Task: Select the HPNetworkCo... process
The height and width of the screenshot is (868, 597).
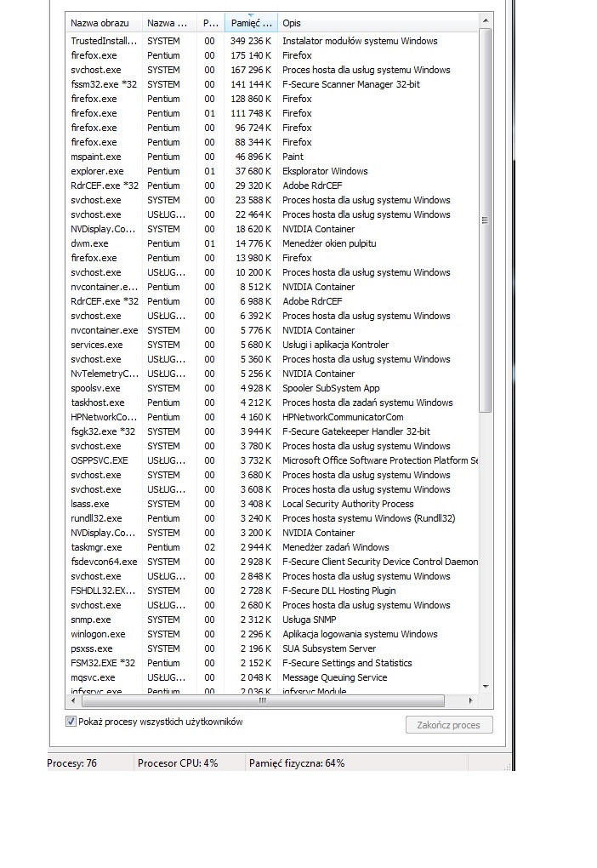Action: [x=271, y=417]
